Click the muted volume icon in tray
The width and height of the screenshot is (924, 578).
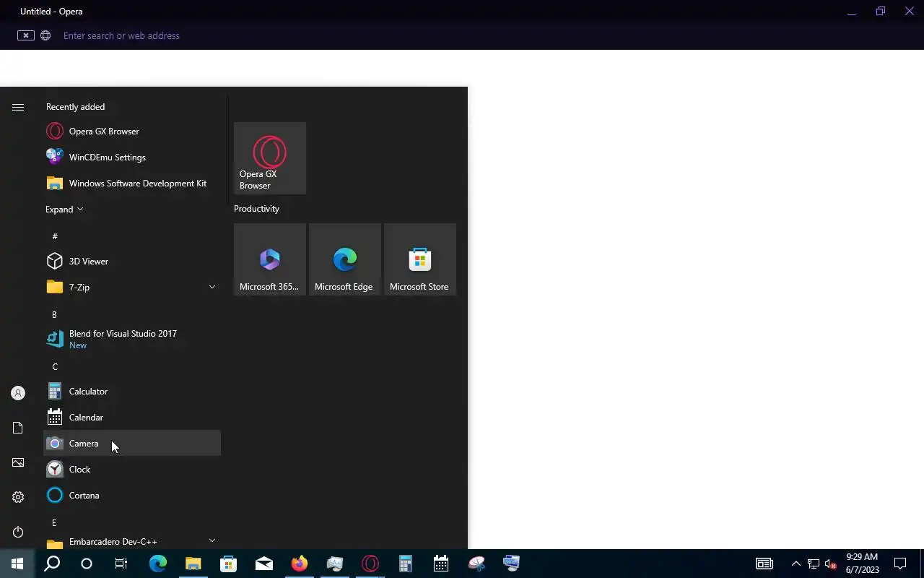click(831, 564)
